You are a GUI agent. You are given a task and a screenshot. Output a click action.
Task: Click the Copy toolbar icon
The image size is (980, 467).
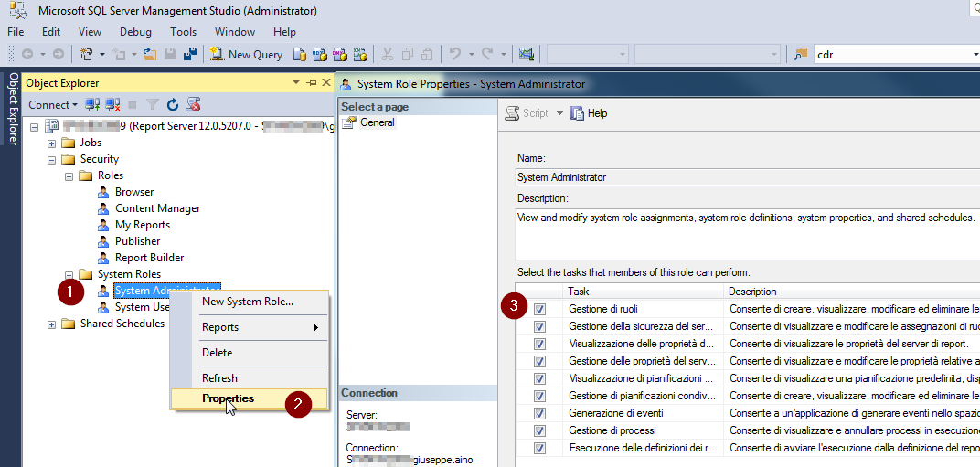[408, 55]
